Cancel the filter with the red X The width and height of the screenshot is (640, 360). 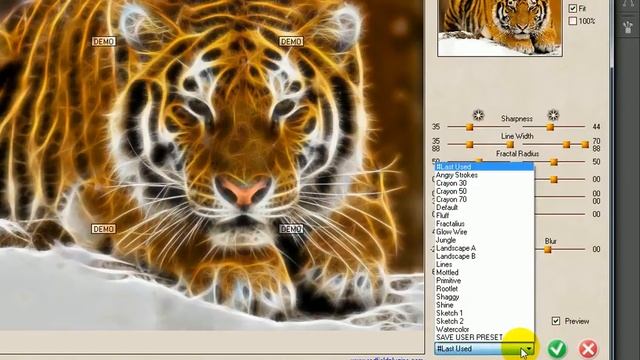coord(588,348)
